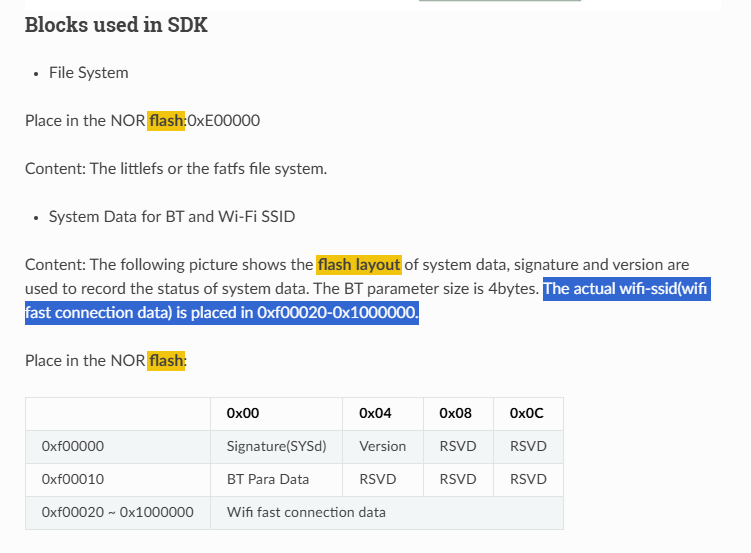Click 'flash' in the last paragraph above table
Image resolution: width=751 pixels, height=553 pixels.
coord(166,361)
